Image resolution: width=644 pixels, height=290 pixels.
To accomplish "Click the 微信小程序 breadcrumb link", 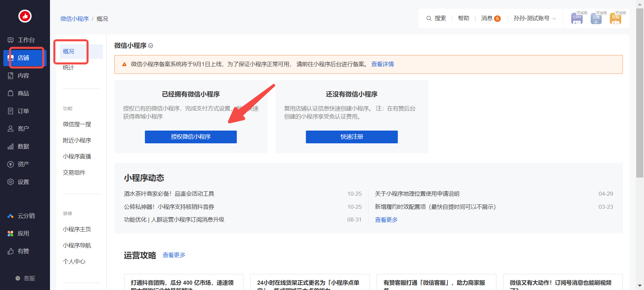I will point(74,19).
